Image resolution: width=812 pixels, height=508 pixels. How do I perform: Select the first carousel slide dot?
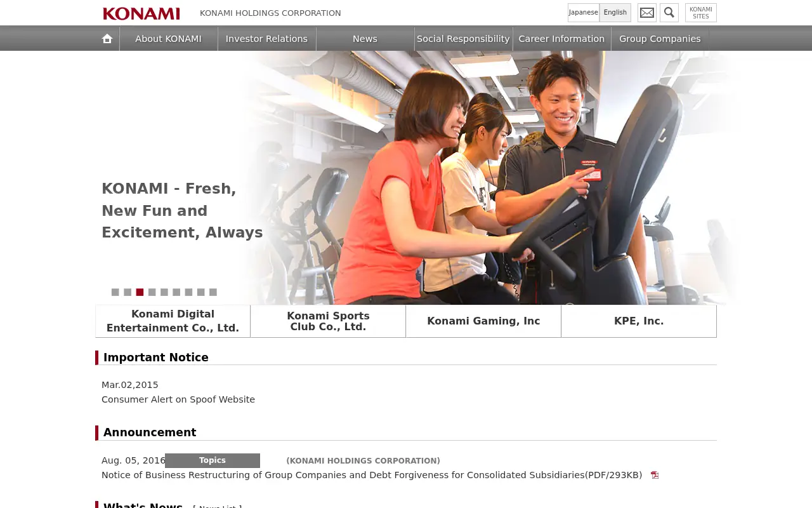[x=115, y=292]
